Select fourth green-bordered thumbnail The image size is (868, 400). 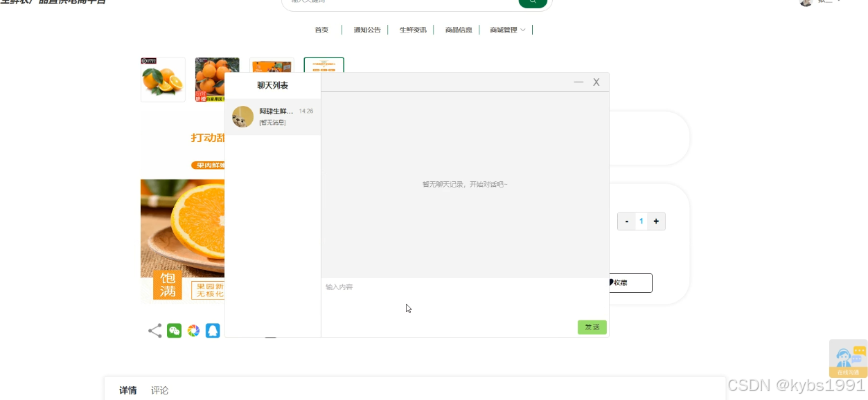[x=324, y=65]
